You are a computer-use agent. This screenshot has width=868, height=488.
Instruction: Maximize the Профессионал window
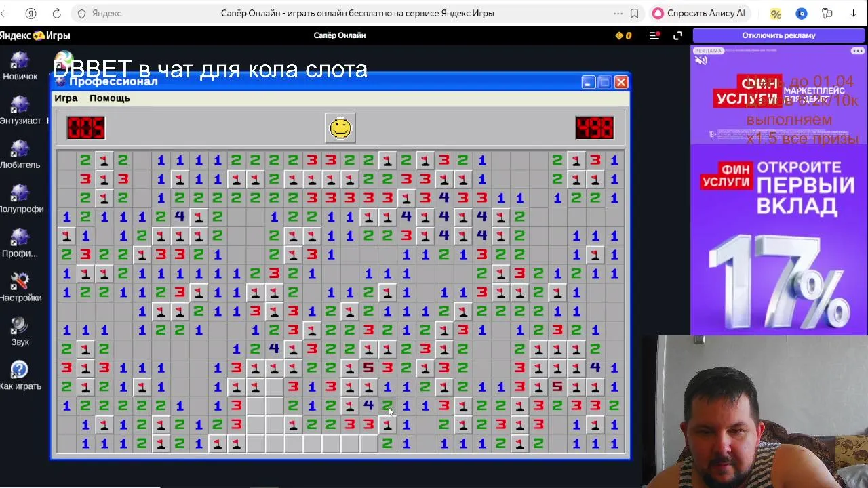604,82
